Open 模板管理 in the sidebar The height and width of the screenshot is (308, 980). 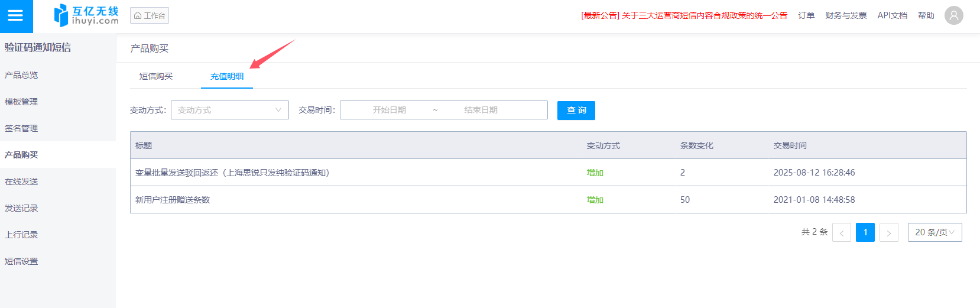(21, 102)
